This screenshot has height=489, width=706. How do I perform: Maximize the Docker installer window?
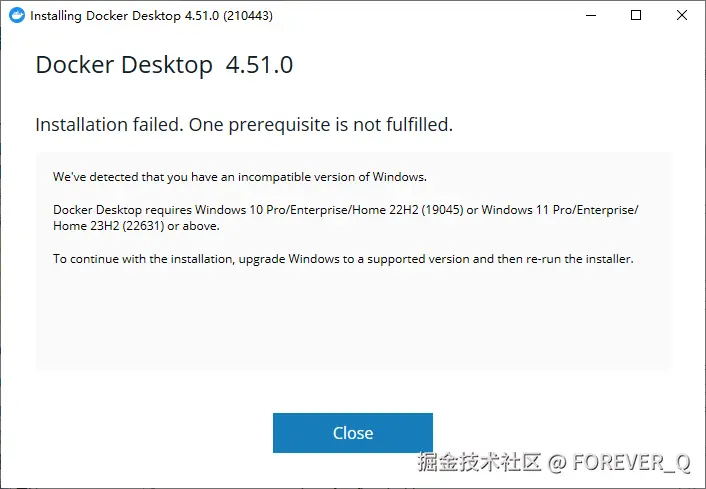click(x=636, y=16)
